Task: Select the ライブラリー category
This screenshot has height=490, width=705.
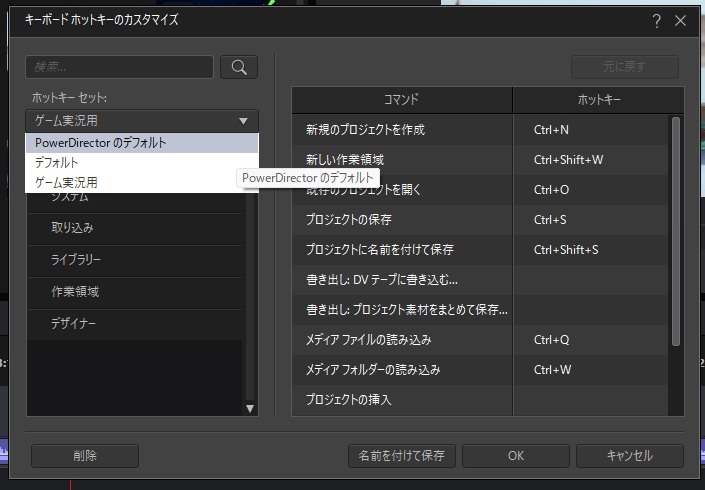Action: pyautogui.click(x=135, y=260)
